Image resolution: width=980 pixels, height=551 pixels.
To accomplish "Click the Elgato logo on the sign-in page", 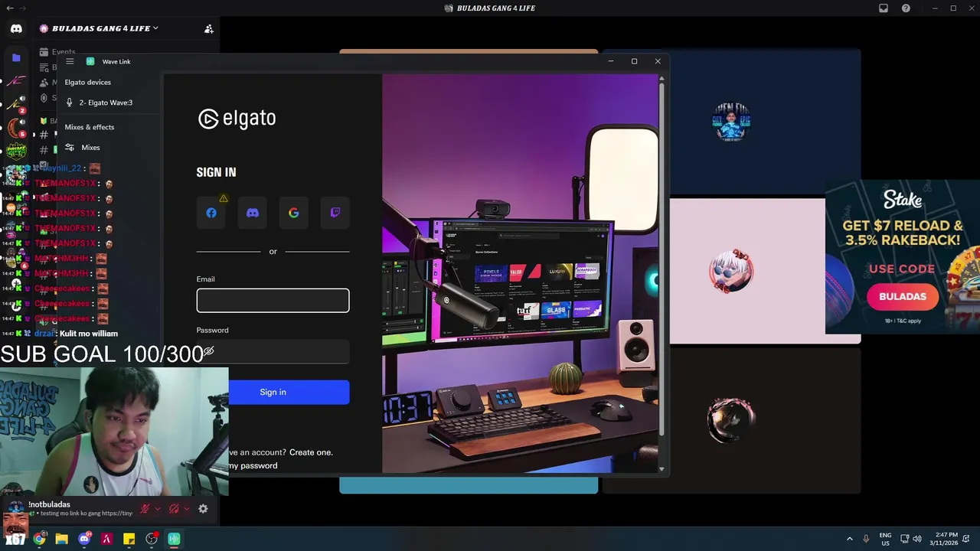I will (x=237, y=118).
